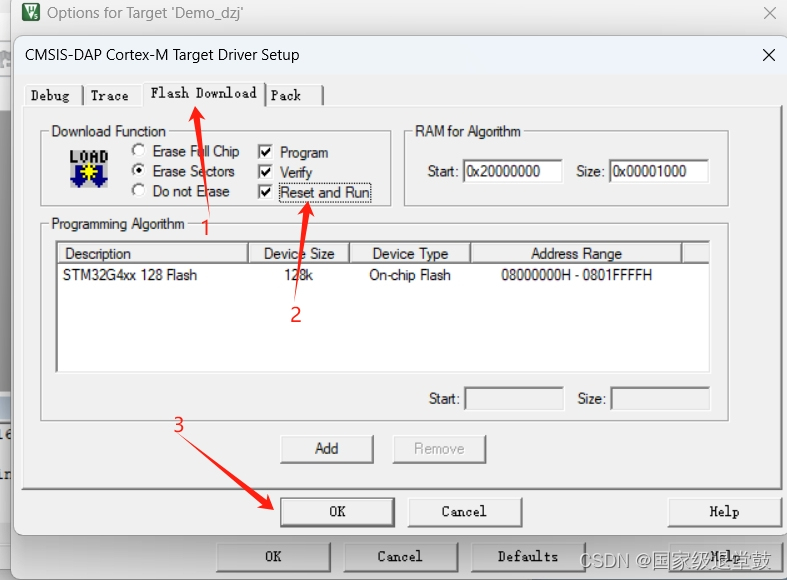This screenshot has width=787, height=580.
Task: Click the Device Size column header
Action: coord(299,253)
